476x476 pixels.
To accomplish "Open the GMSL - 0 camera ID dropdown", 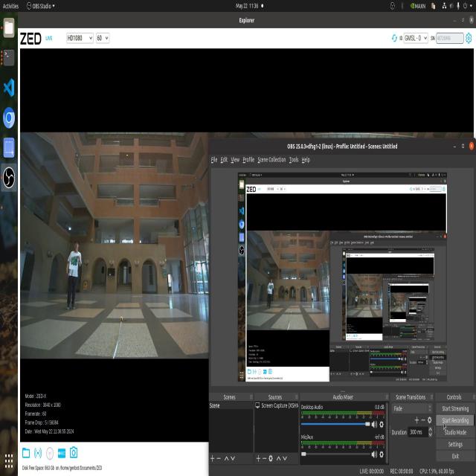I will pyautogui.click(x=416, y=38).
